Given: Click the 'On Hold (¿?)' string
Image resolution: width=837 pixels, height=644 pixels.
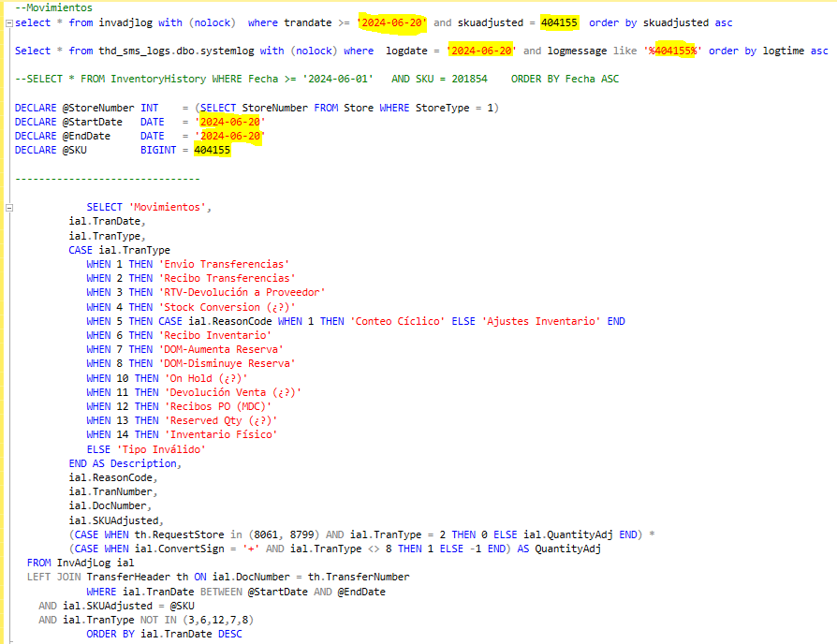Looking at the screenshot, I should click(206, 378).
